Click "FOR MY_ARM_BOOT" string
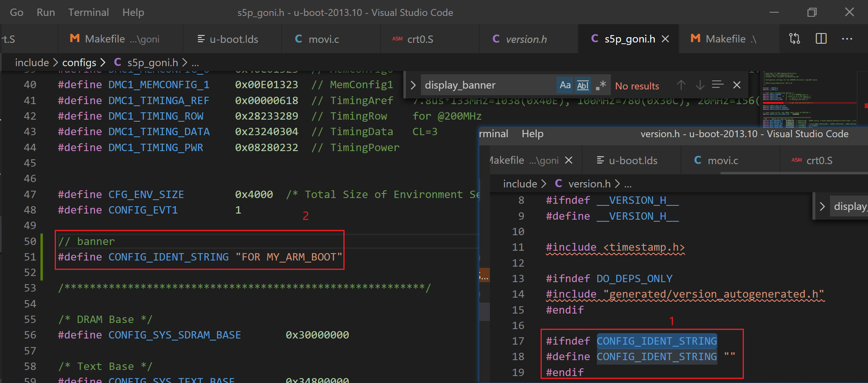868x383 pixels. [x=289, y=257]
